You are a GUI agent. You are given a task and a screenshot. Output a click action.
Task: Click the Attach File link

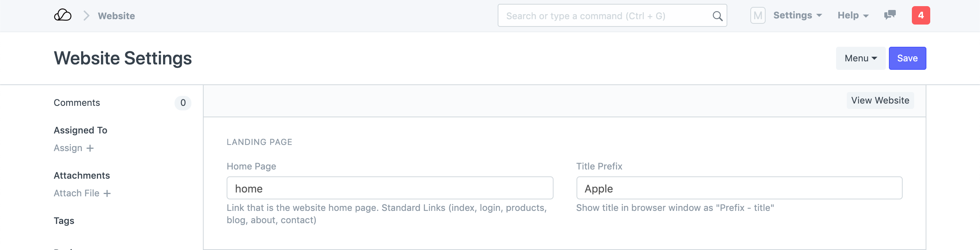(77, 194)
